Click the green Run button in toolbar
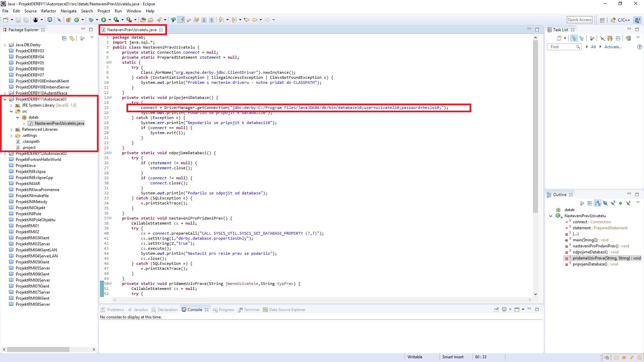This screenshot has width=644, height=362. pos(104,20)
